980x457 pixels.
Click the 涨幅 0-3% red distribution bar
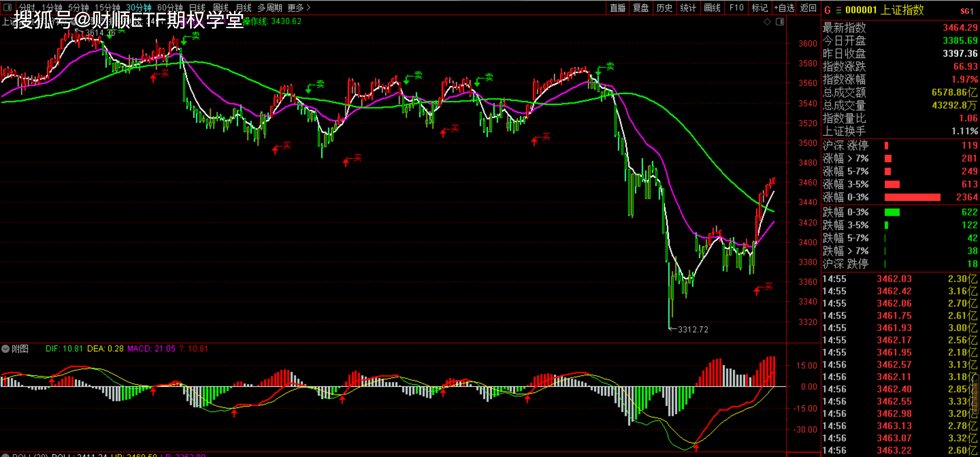pos(912,197)
